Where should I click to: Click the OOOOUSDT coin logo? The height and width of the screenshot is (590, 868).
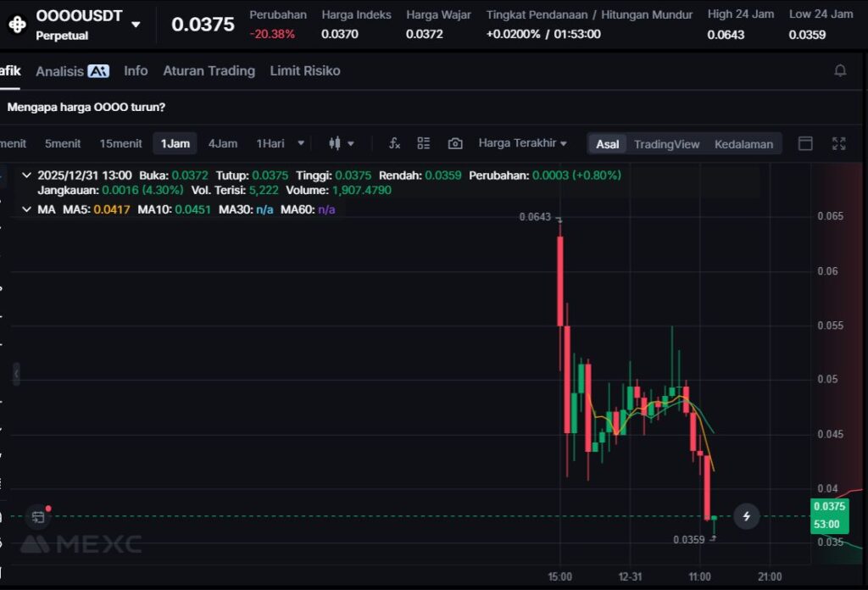pos(17,24)
